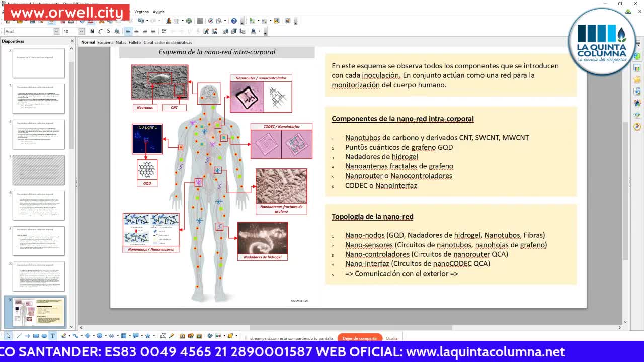The image size is (644, 362).
Task: Open sidebar Custom Animation star icon
Action: click(x=637, y=79)
